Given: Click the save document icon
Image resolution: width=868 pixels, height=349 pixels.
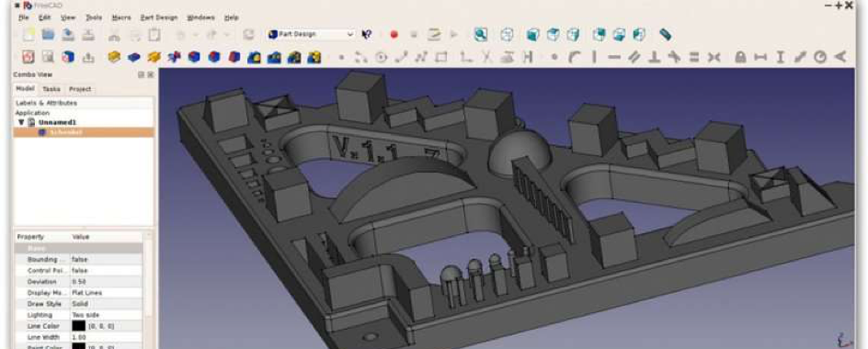Looking at the screenshot, I should (68, 34).
